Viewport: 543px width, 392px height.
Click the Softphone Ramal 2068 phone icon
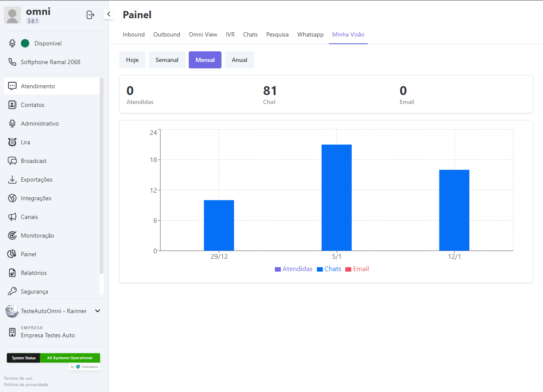click(x=12, y=62)
